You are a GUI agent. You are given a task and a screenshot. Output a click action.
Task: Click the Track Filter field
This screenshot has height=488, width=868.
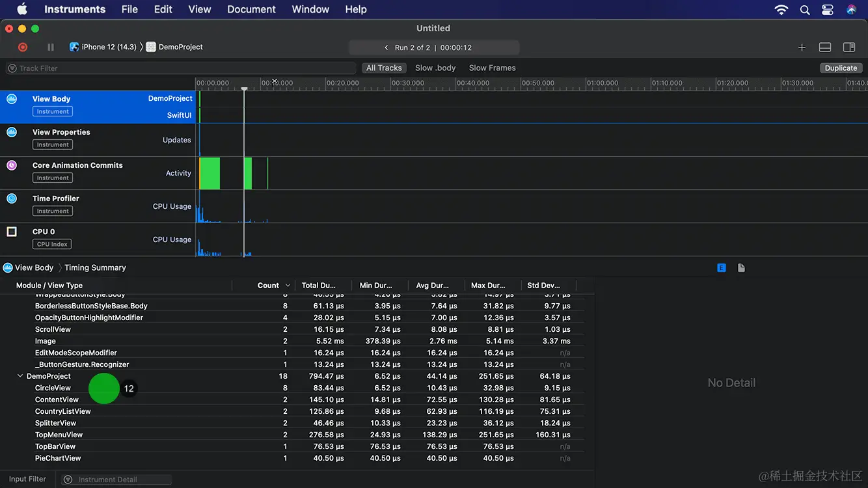(181, 68)
